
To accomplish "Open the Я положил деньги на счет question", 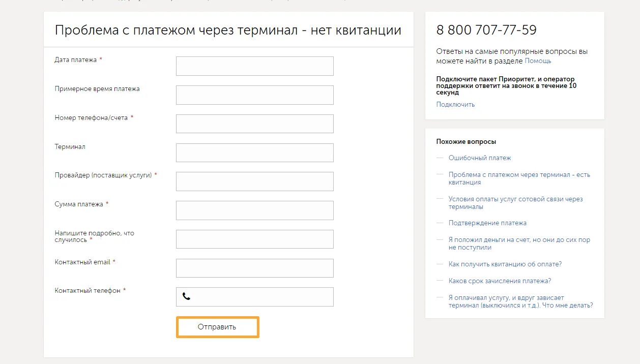I will tap(519, 244).
